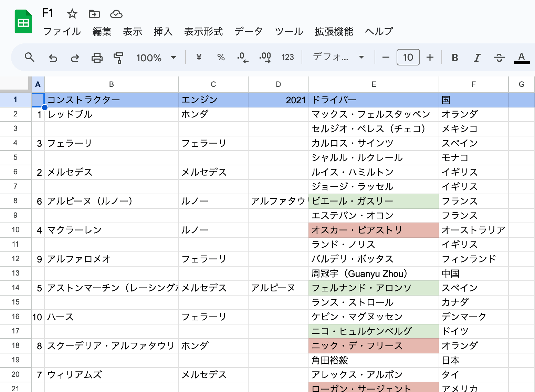This screenshot has width=535, height=392.
Task: Select cell スクーデリア・アルファタウリ
Action: pos(112,346)
